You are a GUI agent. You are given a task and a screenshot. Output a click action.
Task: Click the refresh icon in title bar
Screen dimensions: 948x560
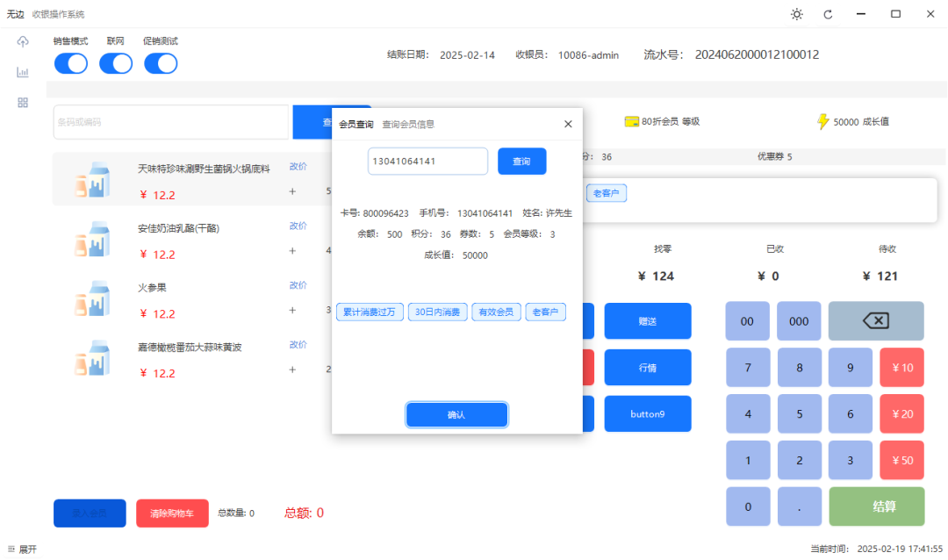829,15
